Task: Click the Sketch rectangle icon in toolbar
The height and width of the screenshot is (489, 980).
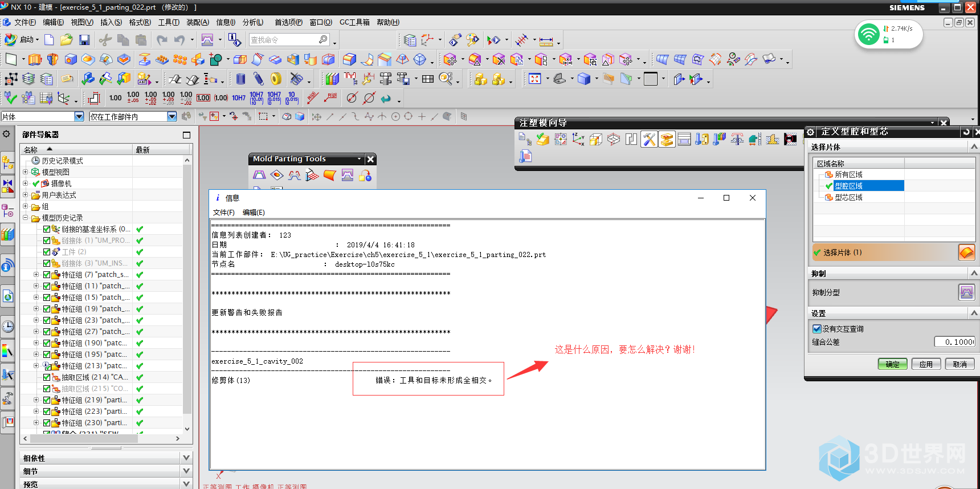Action: click(11, 59)
